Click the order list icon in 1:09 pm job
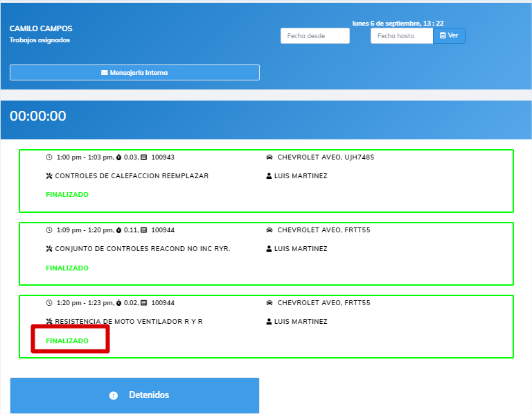The height and width of the screenshot is (414, 532). click(x=144, y=230)
